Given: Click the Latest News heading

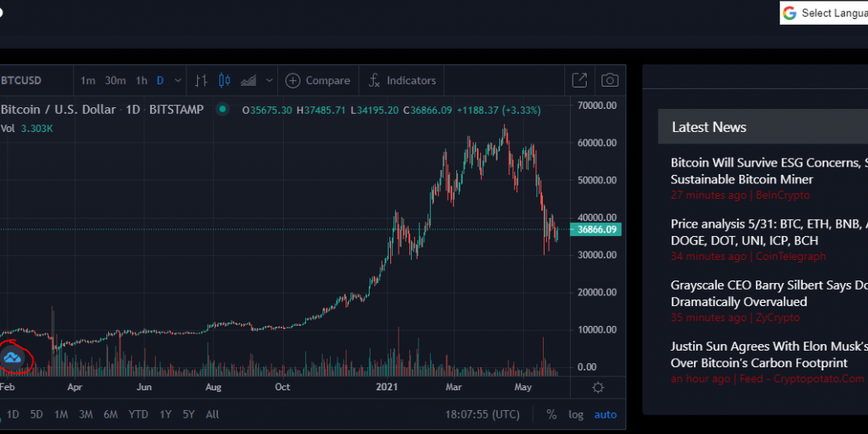Looking at the screenshot, I should (x=709, y=127).
